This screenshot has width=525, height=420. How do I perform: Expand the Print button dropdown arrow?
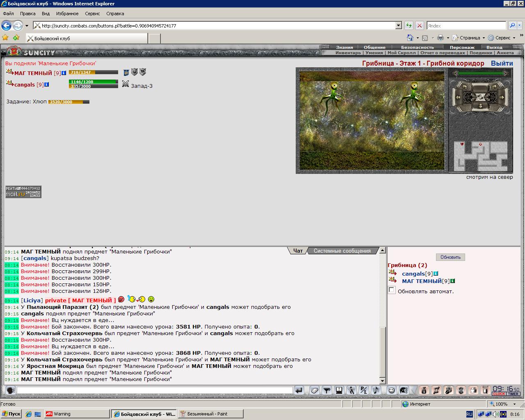pyautogui.click(x=448, y=38)
